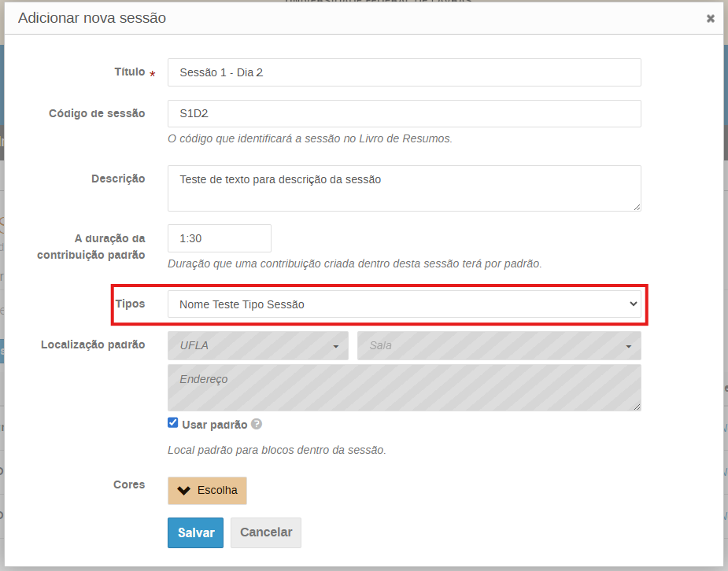Image resolution: width=728 pixels, height=571 pixels.
Task: Grab the Descrição textarea resize handle
Action: [637, 207]
